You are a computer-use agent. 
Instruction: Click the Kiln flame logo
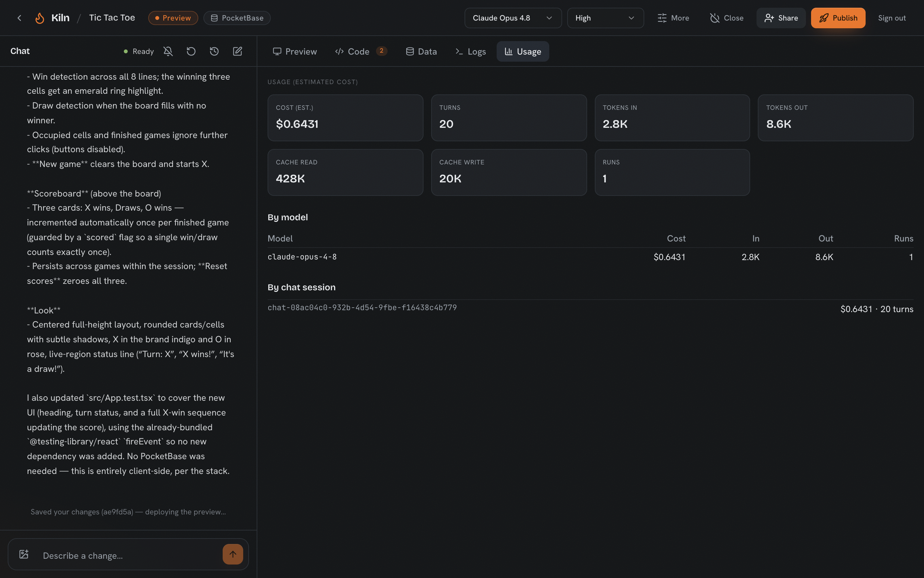click(x=40, y=18)
